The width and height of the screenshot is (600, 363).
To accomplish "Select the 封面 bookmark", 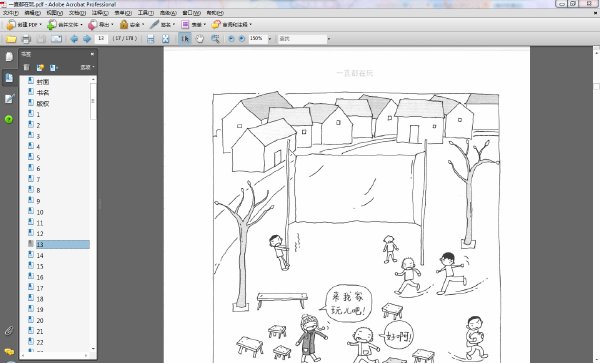I will [42, 82].
